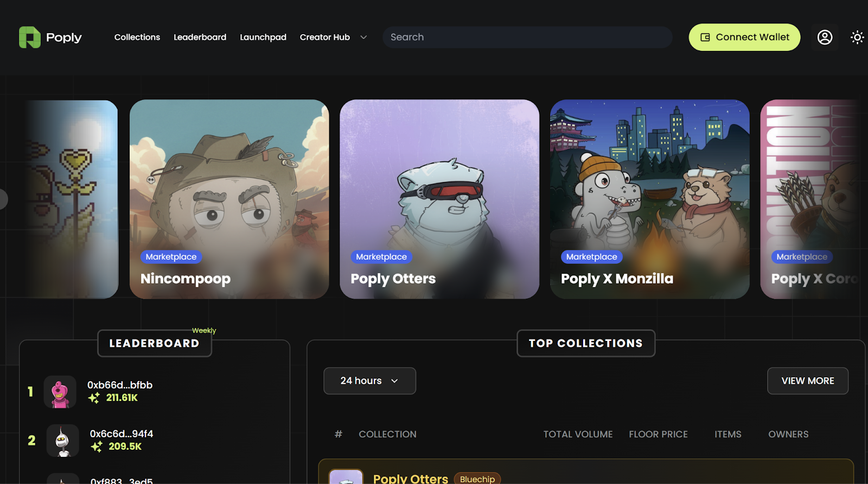
Task: Click the LEADERBOARD heading
Action: 155,344
